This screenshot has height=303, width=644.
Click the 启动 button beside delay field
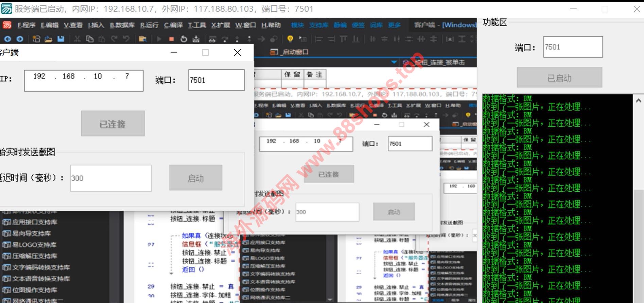(x=196, y=178)
